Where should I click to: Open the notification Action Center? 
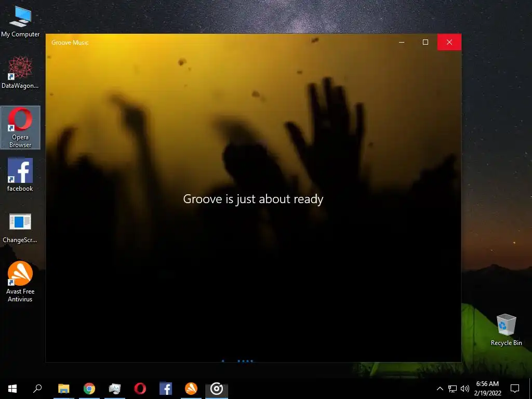coord(515,389)
